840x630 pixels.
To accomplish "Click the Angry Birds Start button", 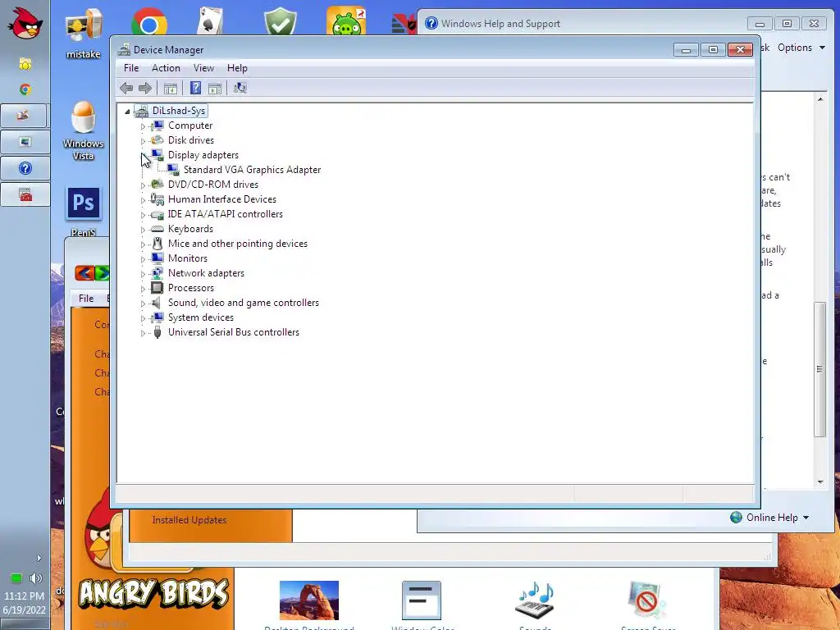I will point(25,23).
